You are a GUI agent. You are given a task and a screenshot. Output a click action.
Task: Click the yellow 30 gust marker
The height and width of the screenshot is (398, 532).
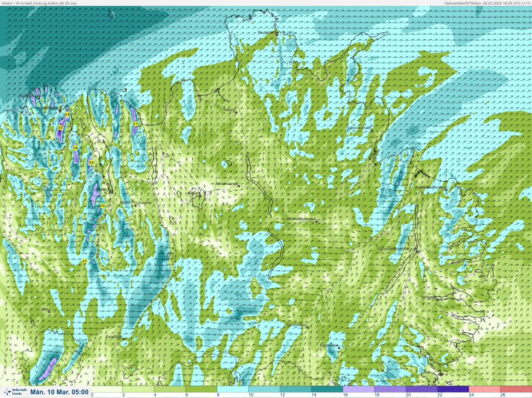[x=60, y=128]
